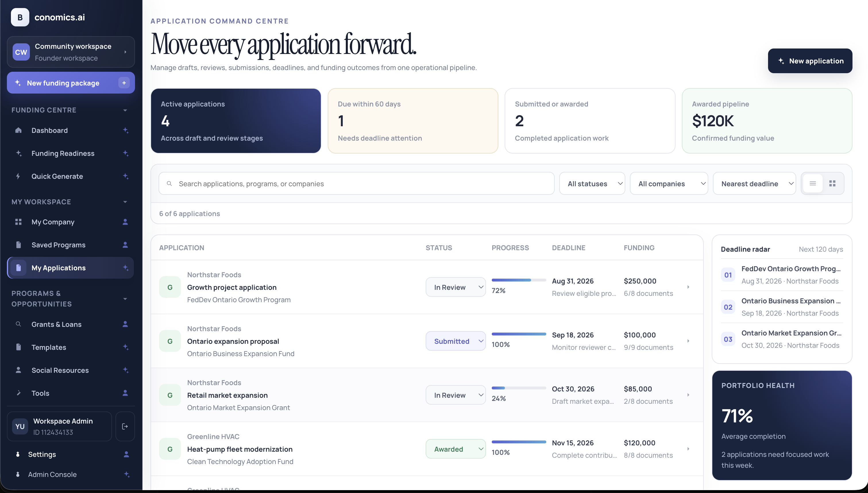Image resolution: width=868 pixels, height=493 pixels.
Task: Click the plus icon on New funding package
Action: point(124,83)
